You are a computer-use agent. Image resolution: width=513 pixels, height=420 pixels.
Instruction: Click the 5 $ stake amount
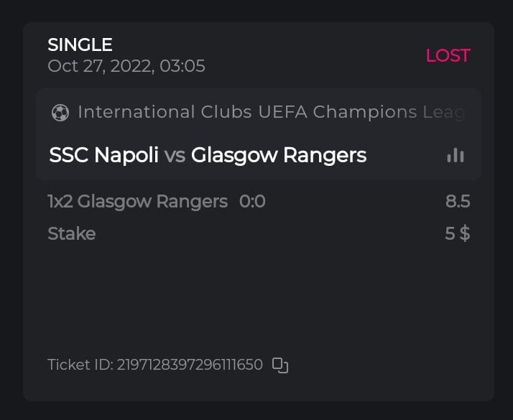(x=457, y=233)
